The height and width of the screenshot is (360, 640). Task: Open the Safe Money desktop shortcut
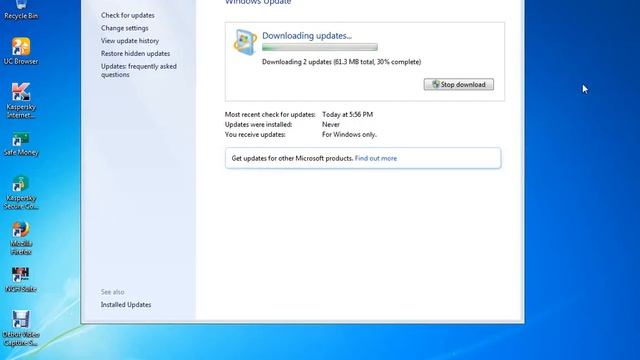[21, 144]
